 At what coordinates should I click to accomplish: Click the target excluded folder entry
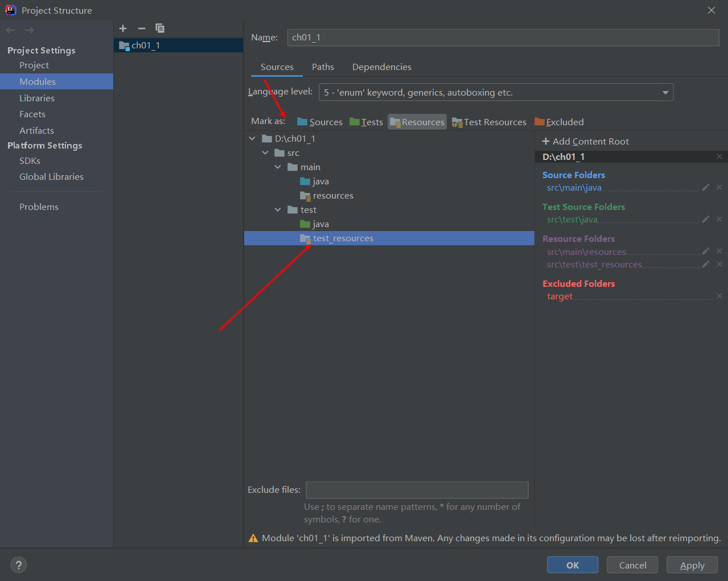tap(560, 296)
